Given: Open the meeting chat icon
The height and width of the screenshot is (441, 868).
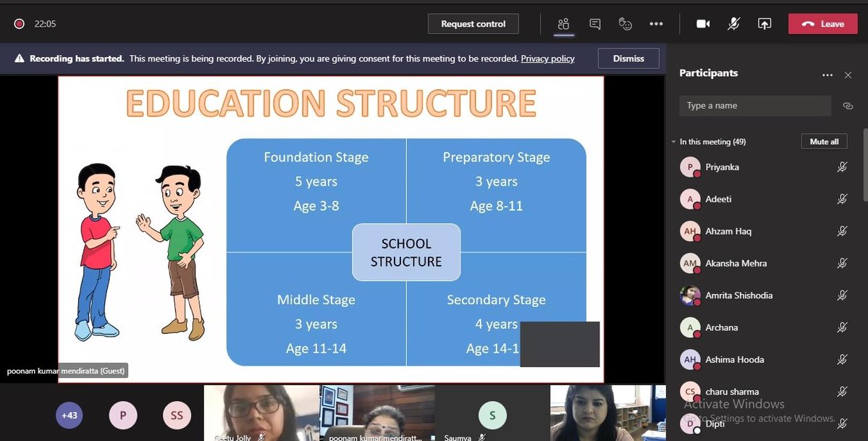Looking at the screenshot, I should point(595,24).
